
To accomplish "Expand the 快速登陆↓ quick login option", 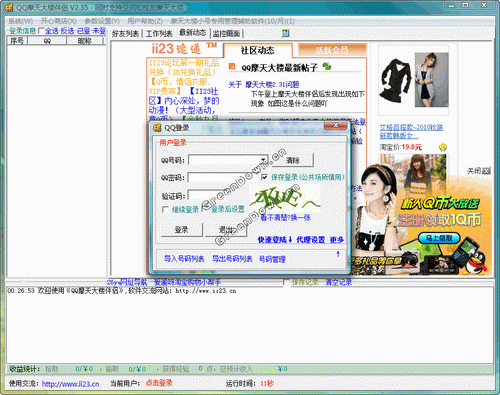I will pyautogui.click(x=275, y=240).
